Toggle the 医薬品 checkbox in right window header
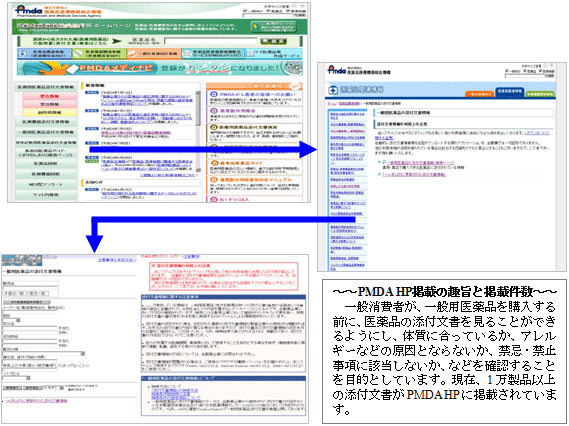This screenshot has width=569, height=426. 525,71
